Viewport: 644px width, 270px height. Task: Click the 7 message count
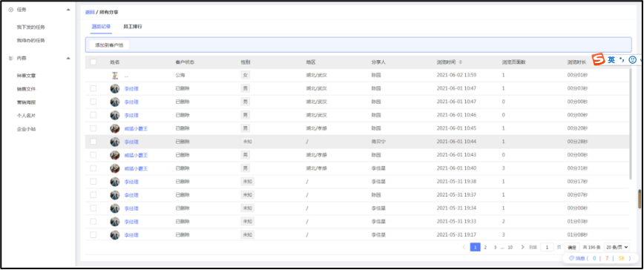tap(607, 259)
